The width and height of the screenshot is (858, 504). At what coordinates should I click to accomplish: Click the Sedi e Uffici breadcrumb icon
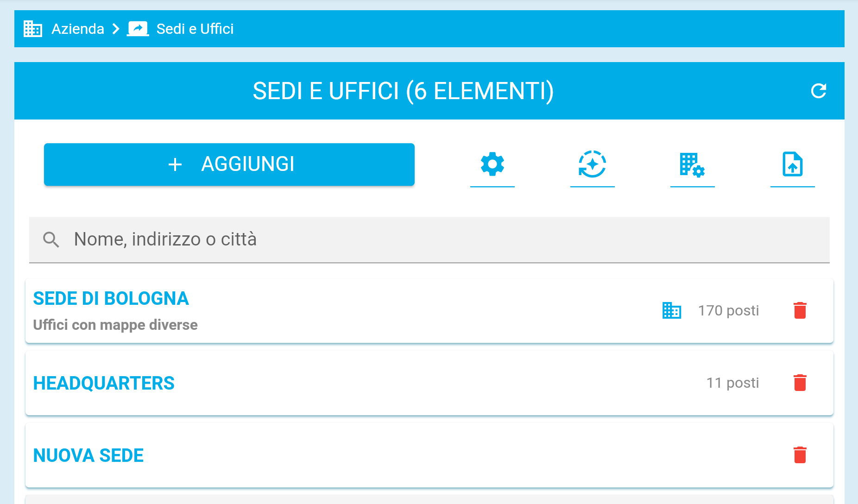tap(138, 29)
